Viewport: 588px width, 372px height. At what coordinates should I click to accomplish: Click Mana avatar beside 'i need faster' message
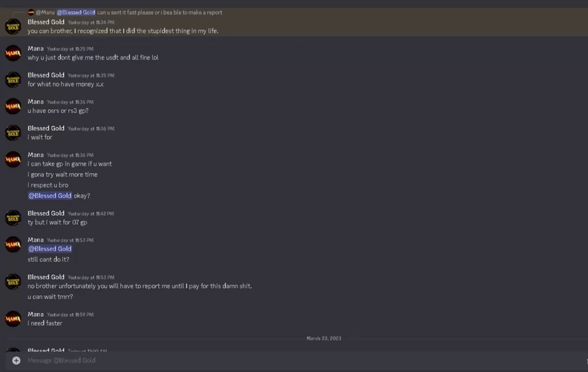13,318
